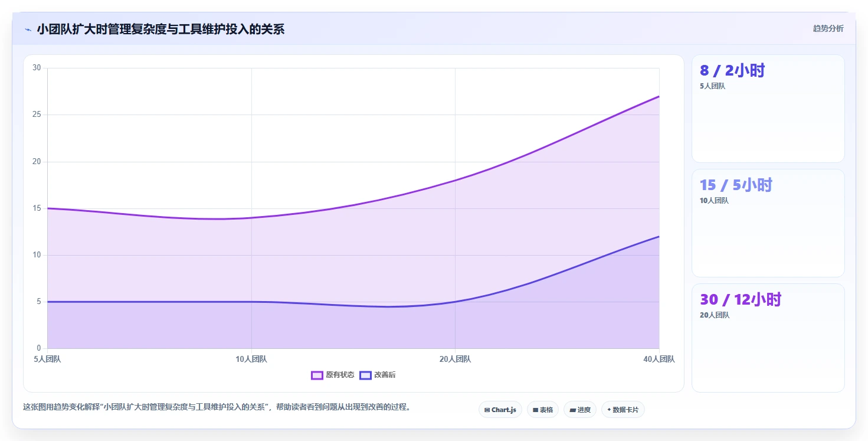Click the blue line point at 10人团队
The width and height of the screenshot is (868, 441).
pyautogui.click(x=251, y=302)
